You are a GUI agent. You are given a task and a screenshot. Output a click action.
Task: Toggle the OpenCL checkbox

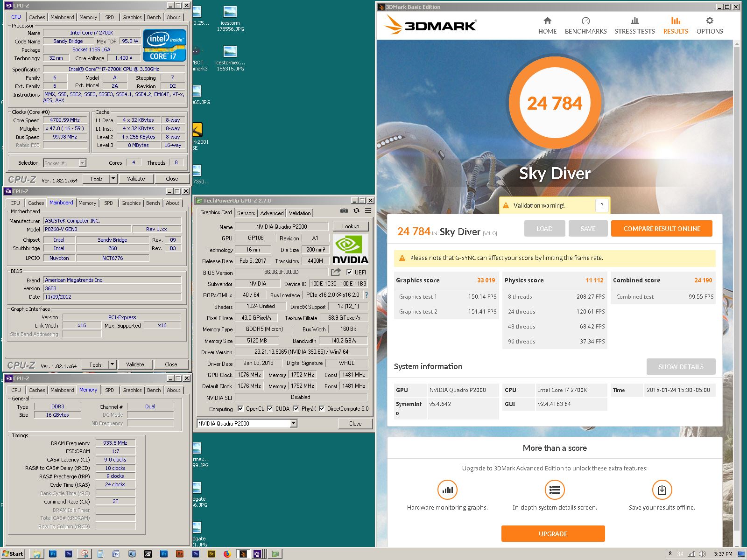tap(240, 409)
